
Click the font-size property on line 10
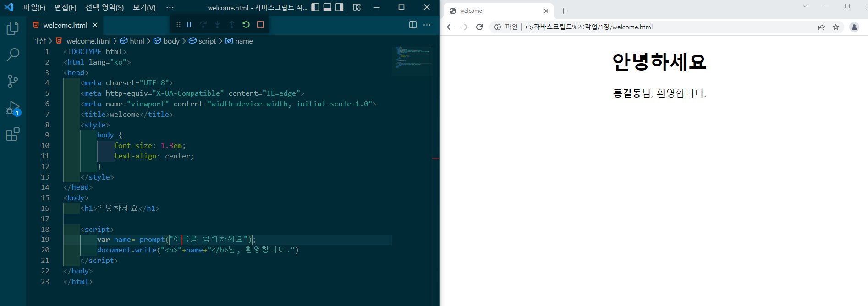(133, 145)
